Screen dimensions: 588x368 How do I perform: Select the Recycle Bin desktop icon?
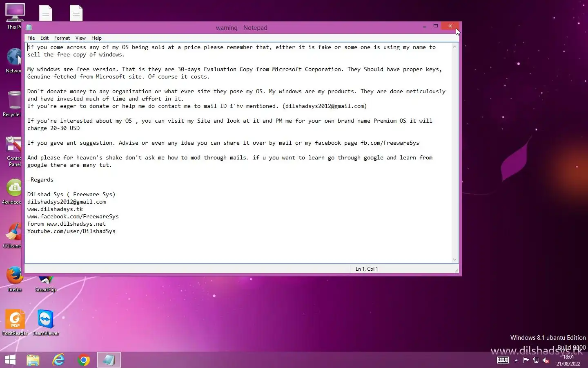(13, 104)
